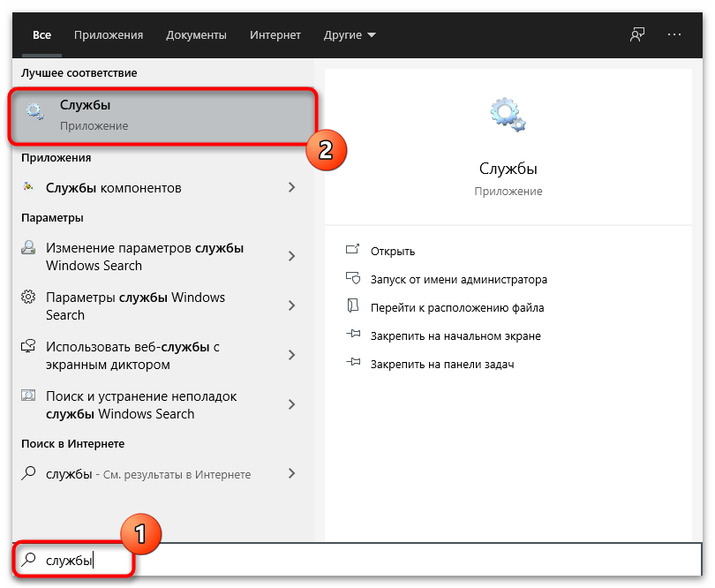Click the search magnifier icon in search box
Viewport: 715px width, 588px height.
29,560
